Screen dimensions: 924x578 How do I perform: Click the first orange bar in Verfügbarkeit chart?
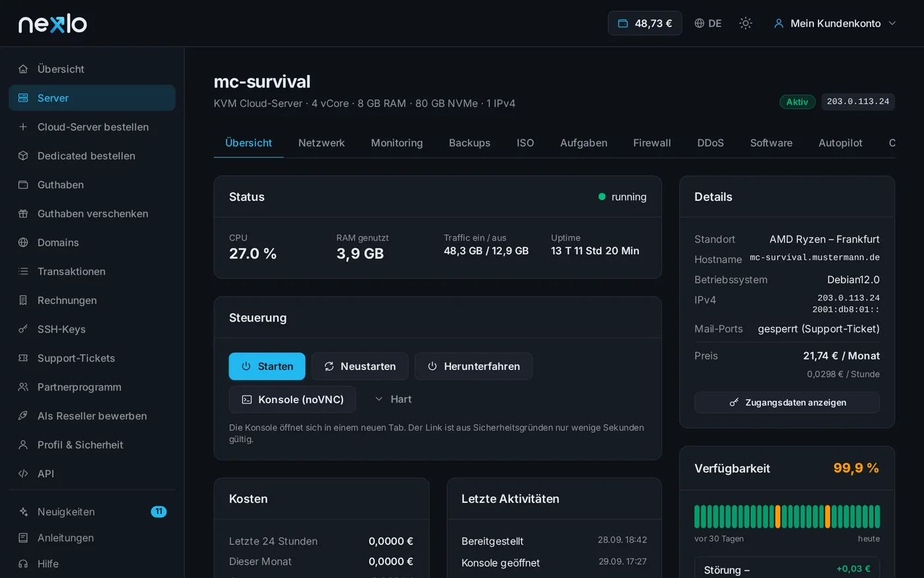tap(778, 517)
